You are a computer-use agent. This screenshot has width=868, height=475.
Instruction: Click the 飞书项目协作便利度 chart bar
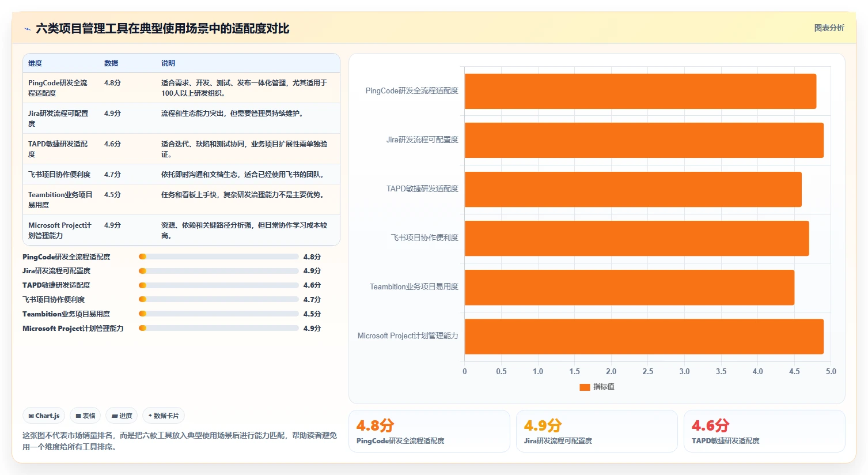click(637, 238)
